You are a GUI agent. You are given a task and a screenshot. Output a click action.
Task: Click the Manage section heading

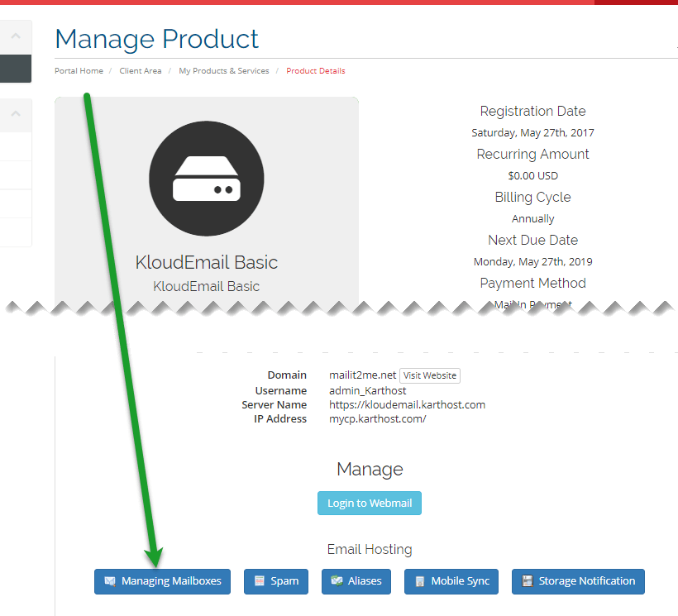pyautogui.click(x=370, y=470)
